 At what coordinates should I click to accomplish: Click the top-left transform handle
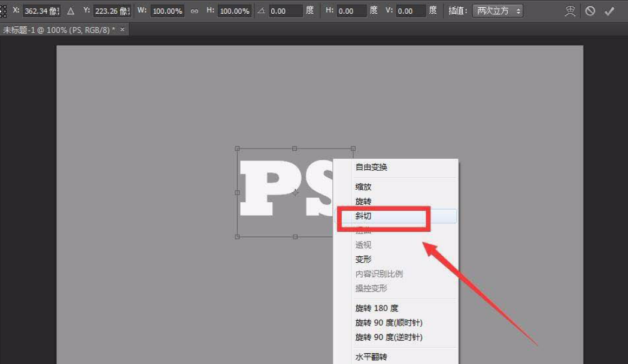pos(237,148)
